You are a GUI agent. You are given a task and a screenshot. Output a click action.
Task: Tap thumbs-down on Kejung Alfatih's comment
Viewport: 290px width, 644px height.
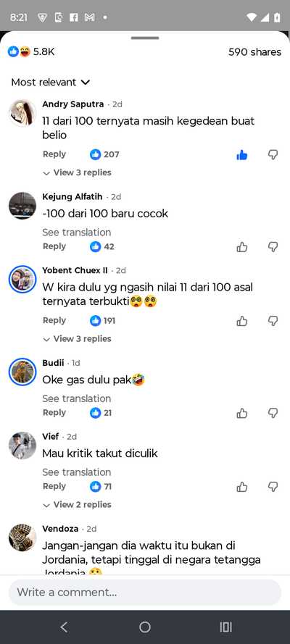[273, 247]
